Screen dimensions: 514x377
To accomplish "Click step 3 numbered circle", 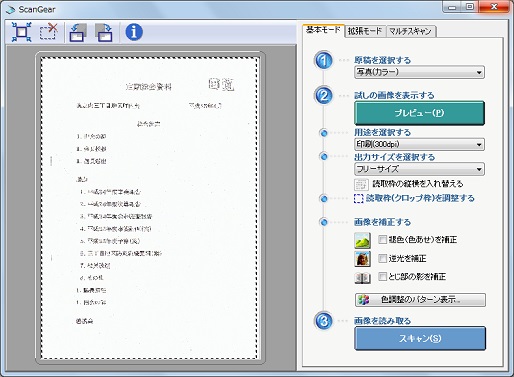I will coord(323,321).
